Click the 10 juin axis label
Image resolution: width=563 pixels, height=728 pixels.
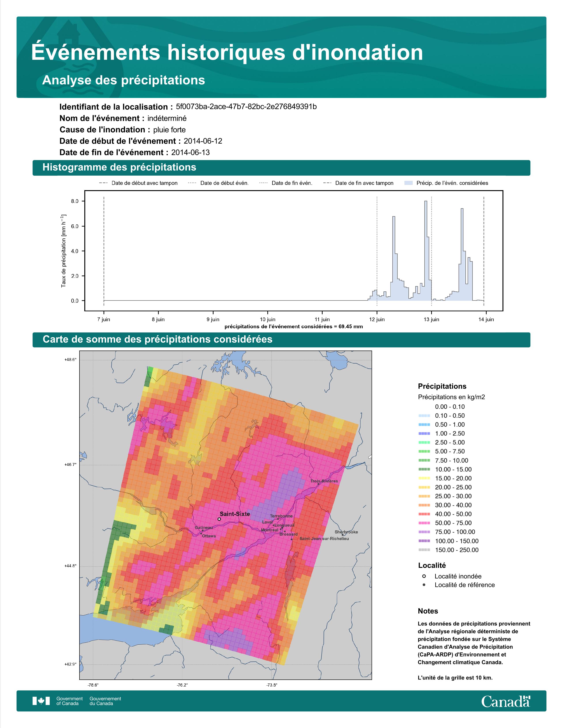pos(268,319)
